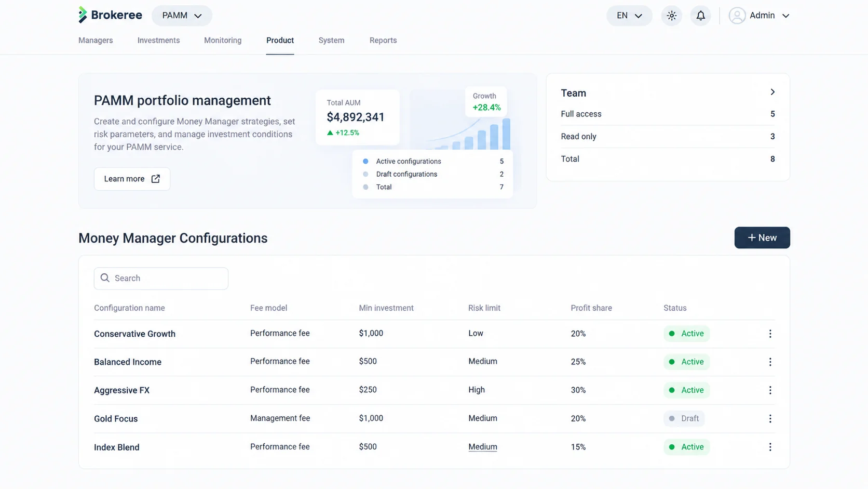Open the Reports tab
Screen dimensions: 868x489
pyautogui.click(x=383, y=41)
